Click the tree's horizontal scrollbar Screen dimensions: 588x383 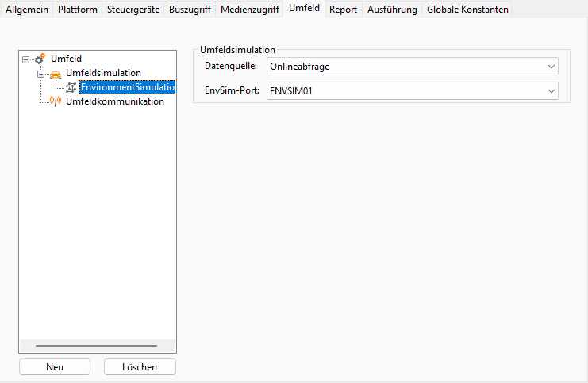coord(97,346)
